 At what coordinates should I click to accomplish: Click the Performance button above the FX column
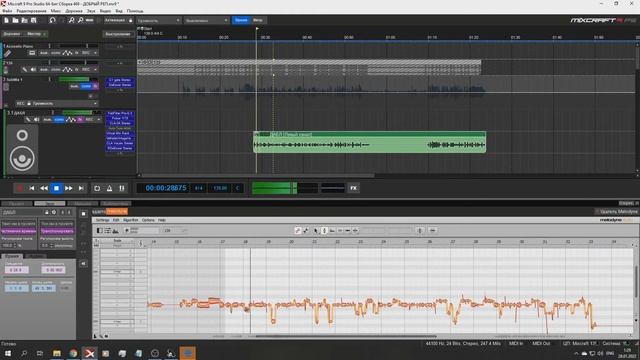pyautogui.click(x=118, y=34)
